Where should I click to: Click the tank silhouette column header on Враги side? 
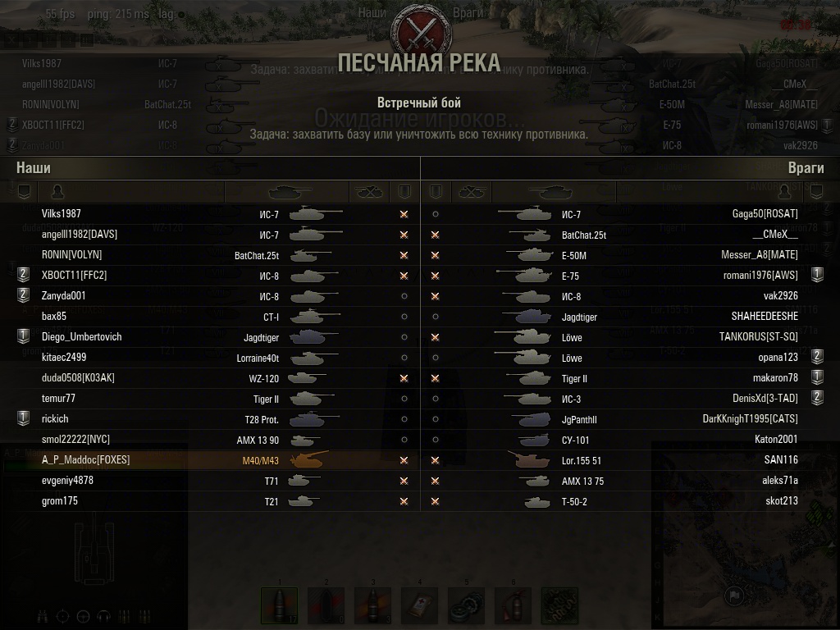(x=550, y=192)
